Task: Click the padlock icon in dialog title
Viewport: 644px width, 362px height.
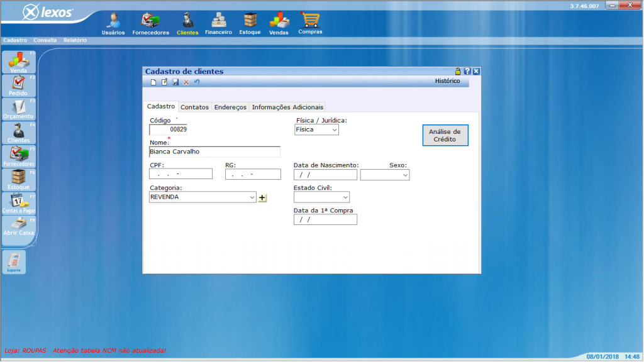Action: click(458, 72)
